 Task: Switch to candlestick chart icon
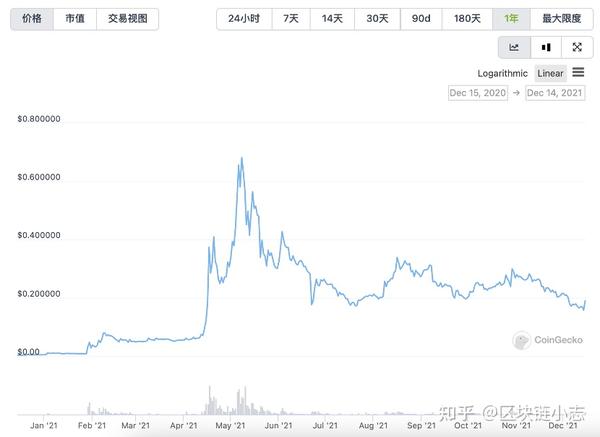546,47
